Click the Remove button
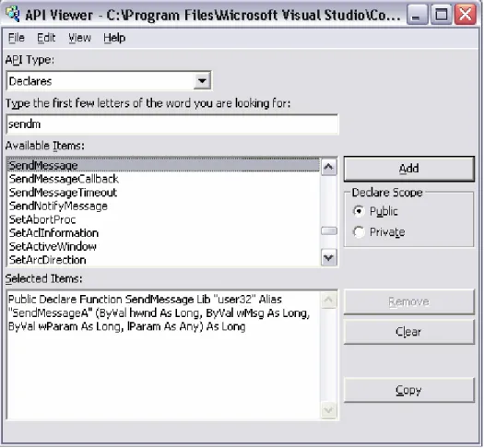This screenshot has height=448, width=484. (x=409, y=301)
